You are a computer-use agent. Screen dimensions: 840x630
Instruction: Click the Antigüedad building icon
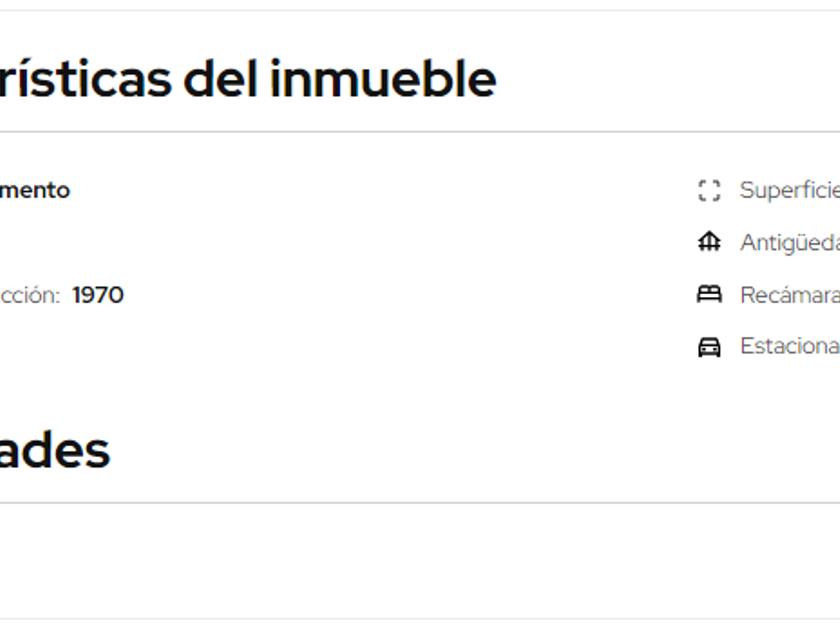(709, 243)
